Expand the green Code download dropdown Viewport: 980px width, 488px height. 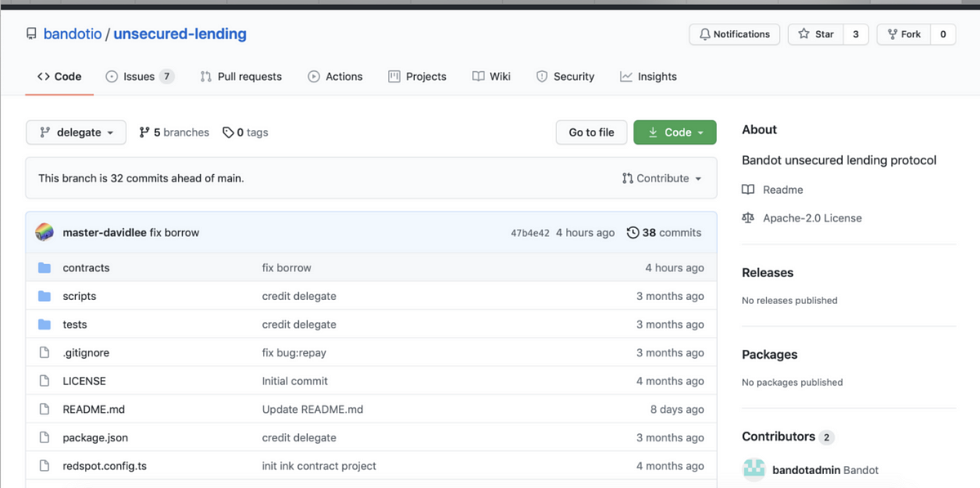(x=675, y=132)
